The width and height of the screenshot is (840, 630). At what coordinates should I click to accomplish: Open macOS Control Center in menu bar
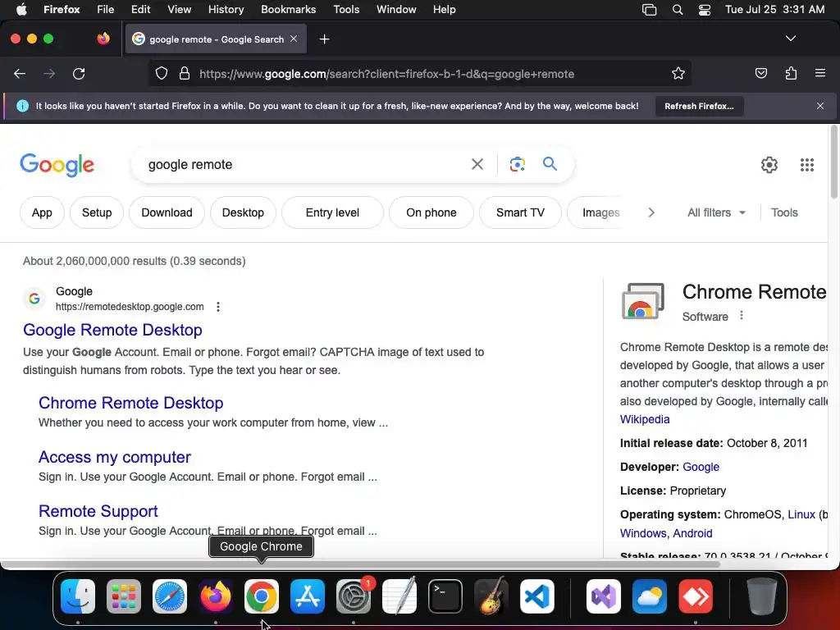click(705, 10)
